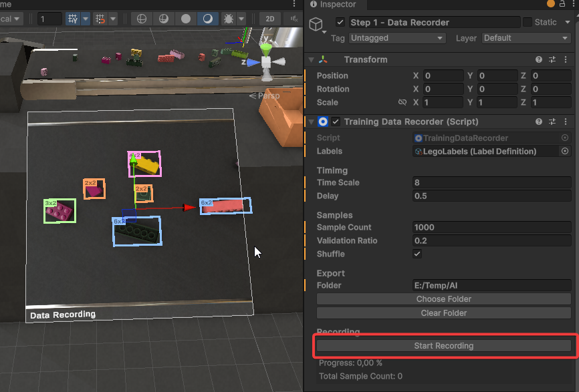The image size is (579, 392).
Task: Toggle constrained proportions link for Scale
Action: [x=402, y=103]
